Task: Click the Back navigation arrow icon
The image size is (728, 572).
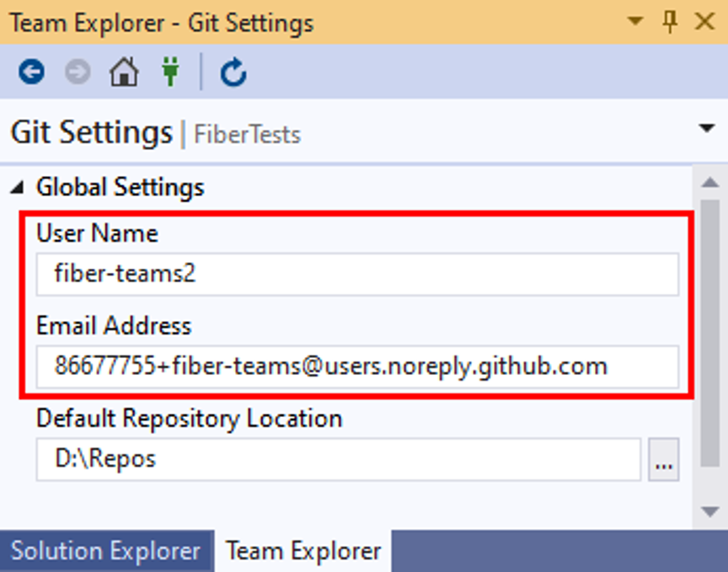Action: [31, 72]
